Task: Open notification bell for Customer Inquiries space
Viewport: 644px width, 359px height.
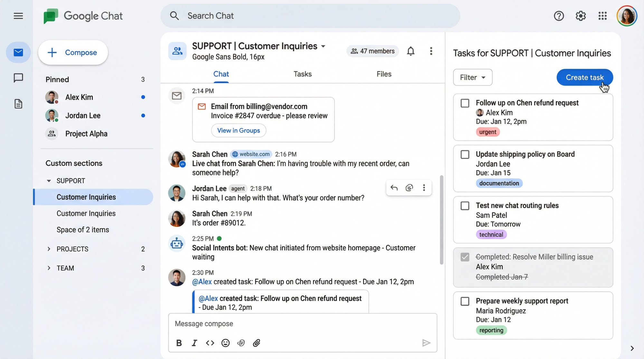Action: pyautogui.click(x=410, y=51)
